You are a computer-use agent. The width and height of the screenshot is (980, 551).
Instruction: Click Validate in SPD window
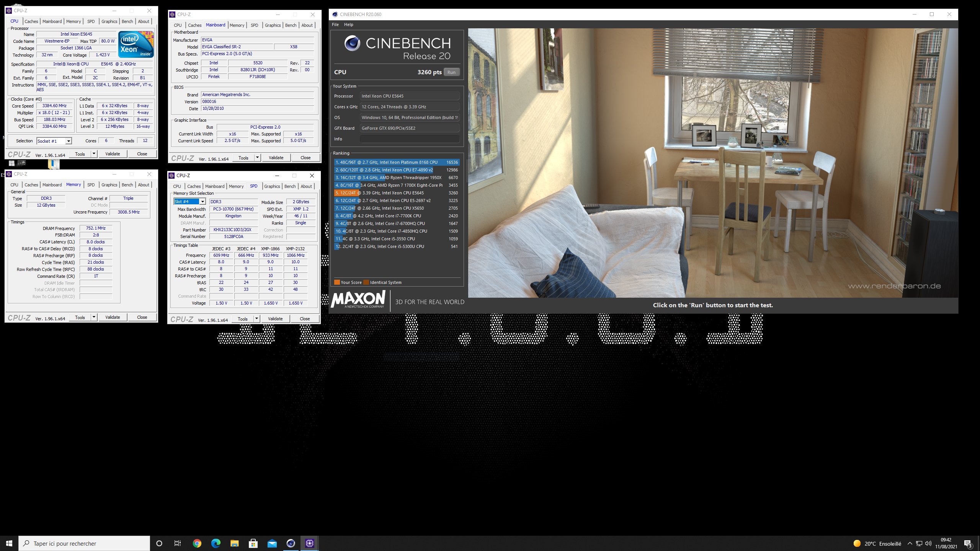(x=275, y=319)
